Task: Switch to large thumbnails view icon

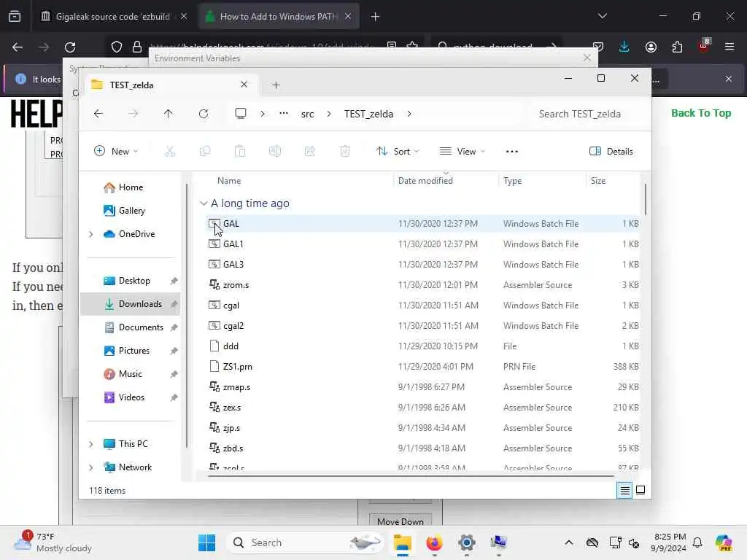Action: [640, 490]
